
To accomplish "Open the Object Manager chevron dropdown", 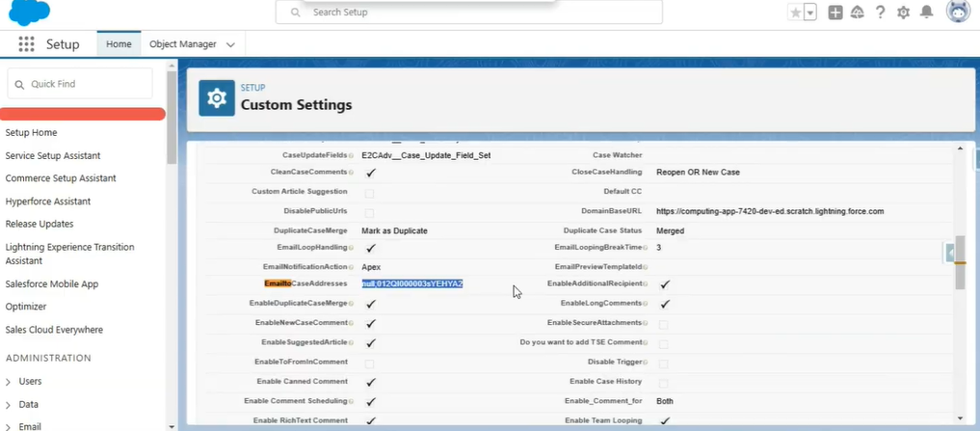I will (230, 45).
